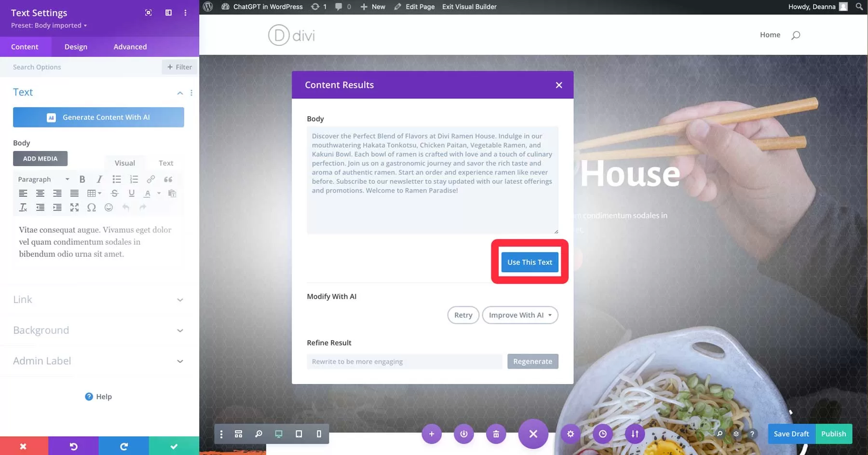868x455 pixels.
Task: Toggle the desktop view mode
Action: [279, 434]
